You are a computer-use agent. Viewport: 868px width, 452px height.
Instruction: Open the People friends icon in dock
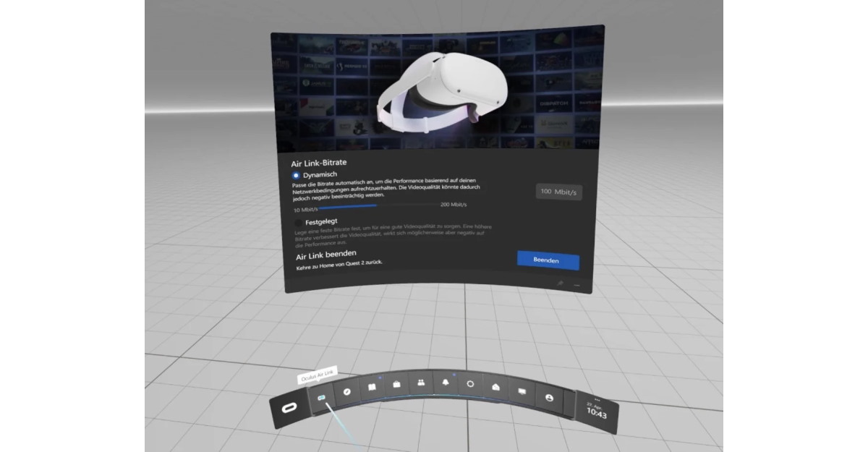(420, 383)
